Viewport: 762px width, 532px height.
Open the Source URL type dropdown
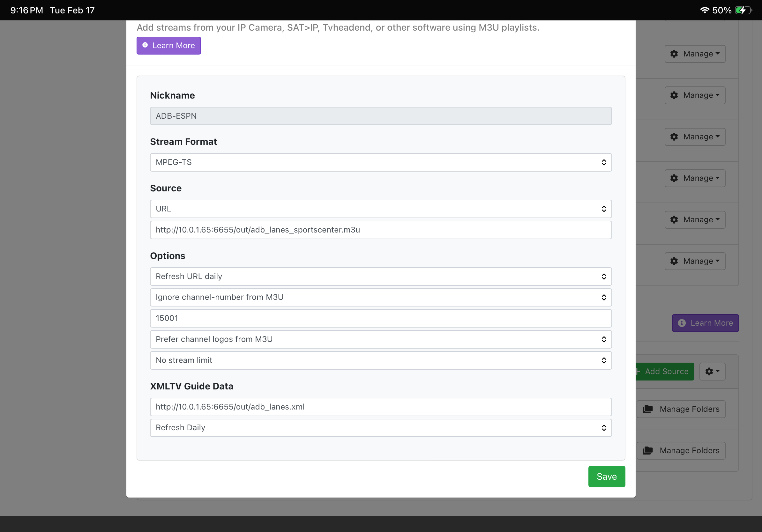pyautogui.click(x=381, y=209)
